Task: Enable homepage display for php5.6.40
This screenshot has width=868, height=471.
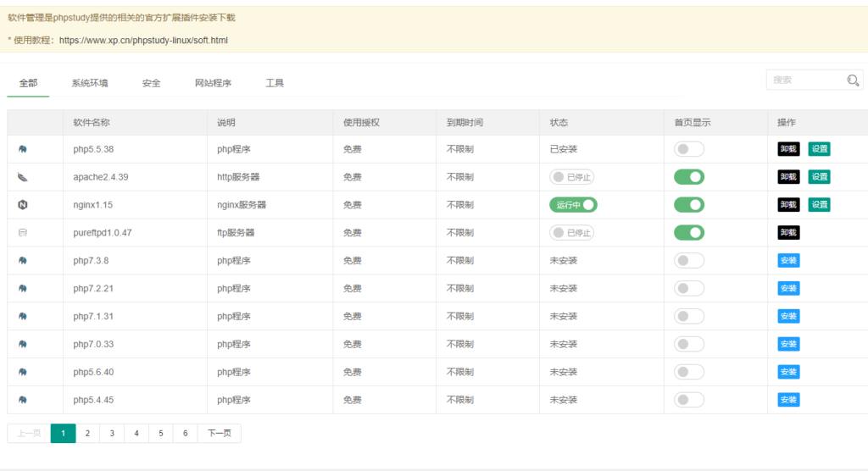Action: point(688,372)
